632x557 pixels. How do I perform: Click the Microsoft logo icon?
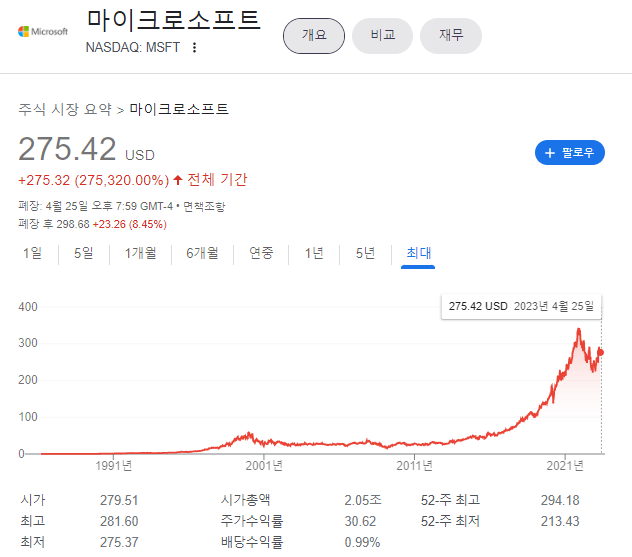(x=43, y=31)
